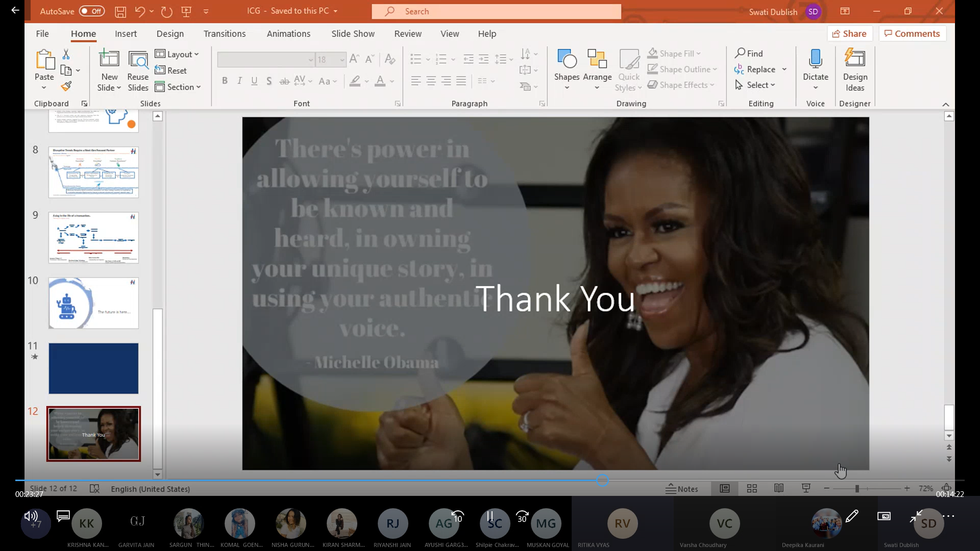Switch to the Slide Show tab
Image resolution: width=980 pixels, height=551 pixels.
tap(353, 34)
